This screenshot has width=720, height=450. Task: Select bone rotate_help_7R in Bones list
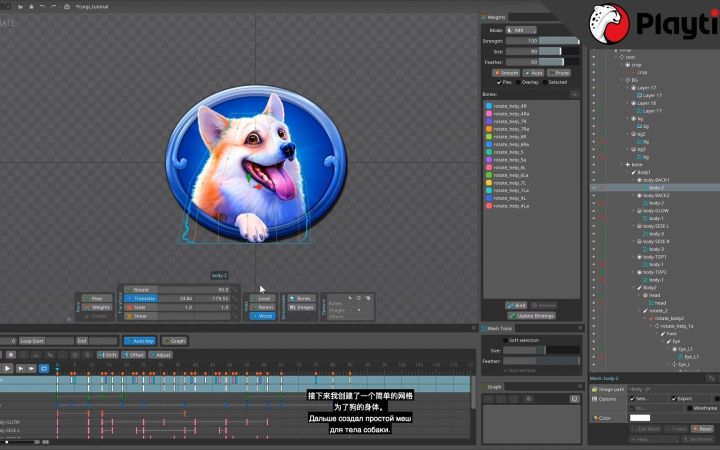(x=510, y=121)
